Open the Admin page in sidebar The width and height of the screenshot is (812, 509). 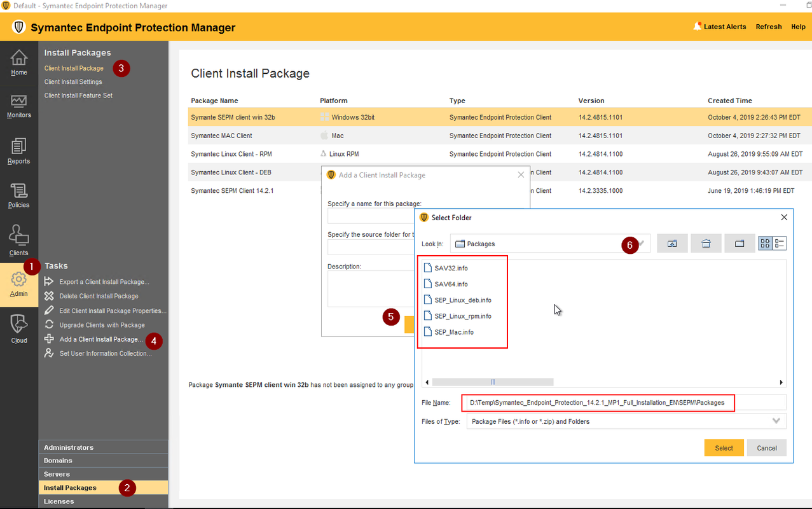(19, 284)
